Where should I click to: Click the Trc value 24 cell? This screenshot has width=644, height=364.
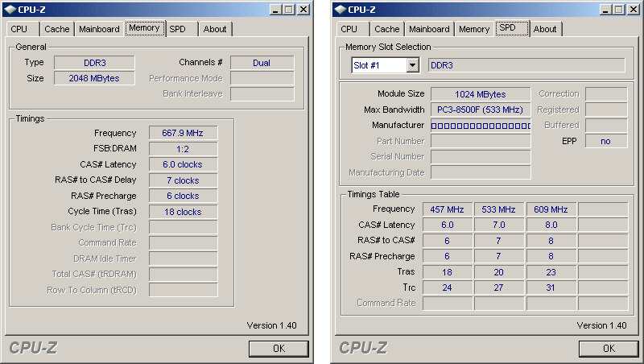click(448, 288)
